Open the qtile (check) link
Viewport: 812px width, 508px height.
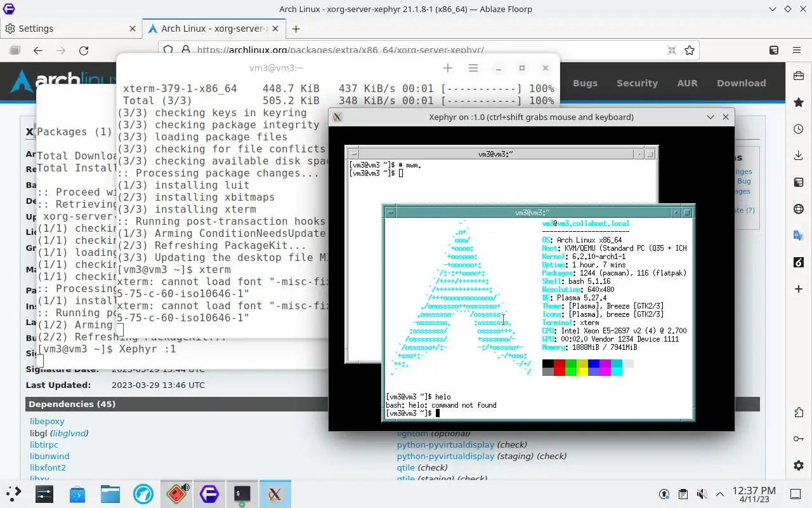(x=406, y=467)
